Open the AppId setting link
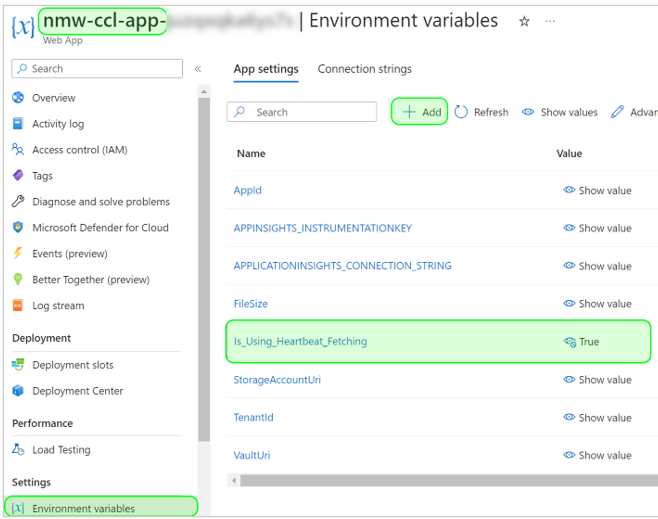 click(248, 190)
